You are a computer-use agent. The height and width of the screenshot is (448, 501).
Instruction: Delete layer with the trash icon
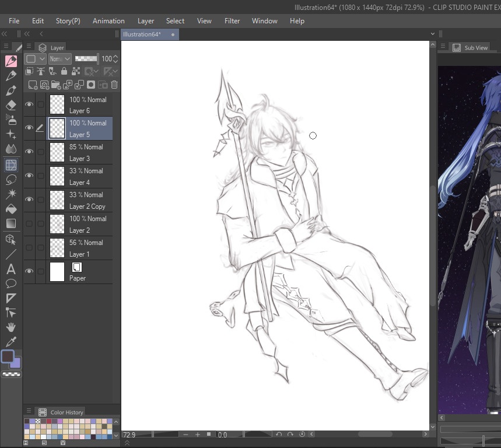pos(114,85)
